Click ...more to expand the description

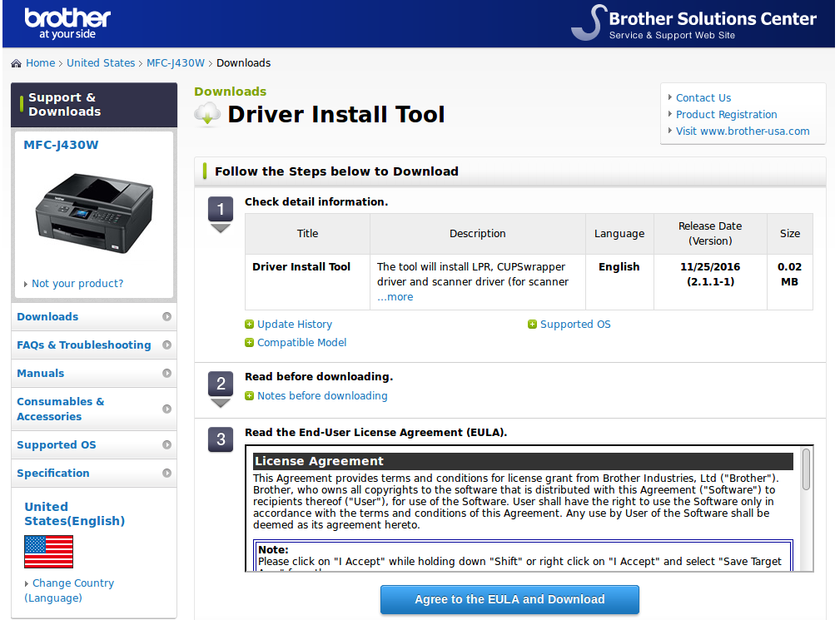[395, 297]
